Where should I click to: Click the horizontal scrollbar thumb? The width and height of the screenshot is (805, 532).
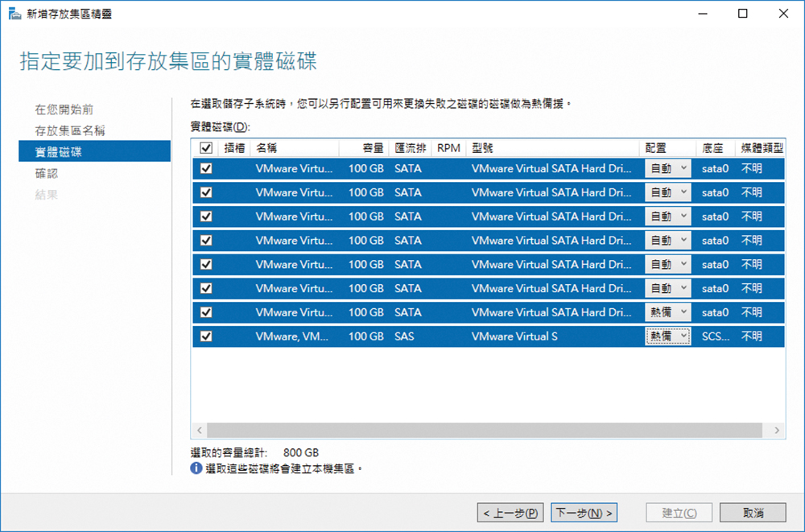(485, 431)
